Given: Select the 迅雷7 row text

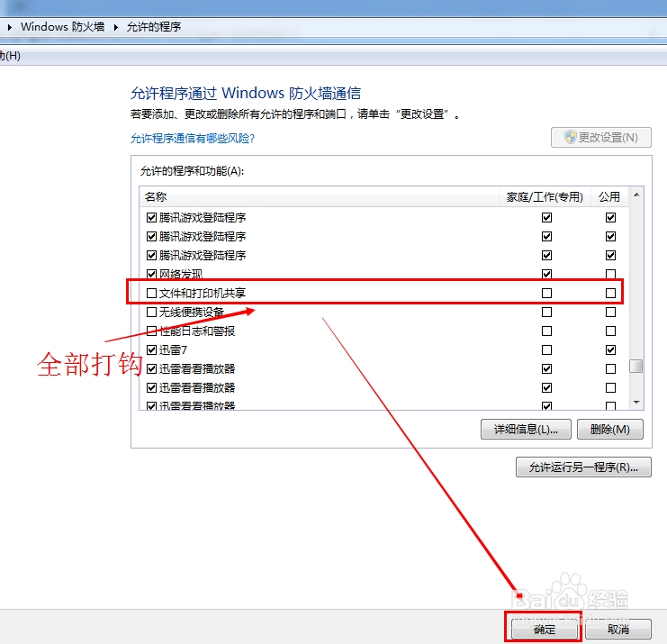Looking at the screenshot, I should click(x=173, y=349).
